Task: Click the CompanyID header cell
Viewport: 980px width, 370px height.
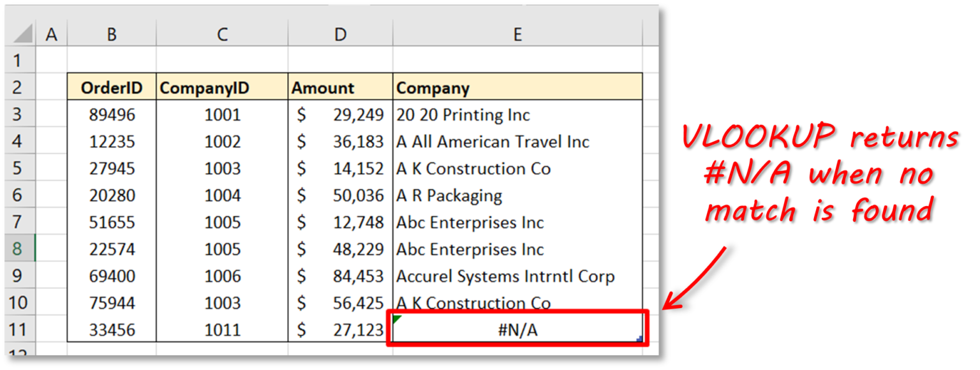Action: (221, 87)
